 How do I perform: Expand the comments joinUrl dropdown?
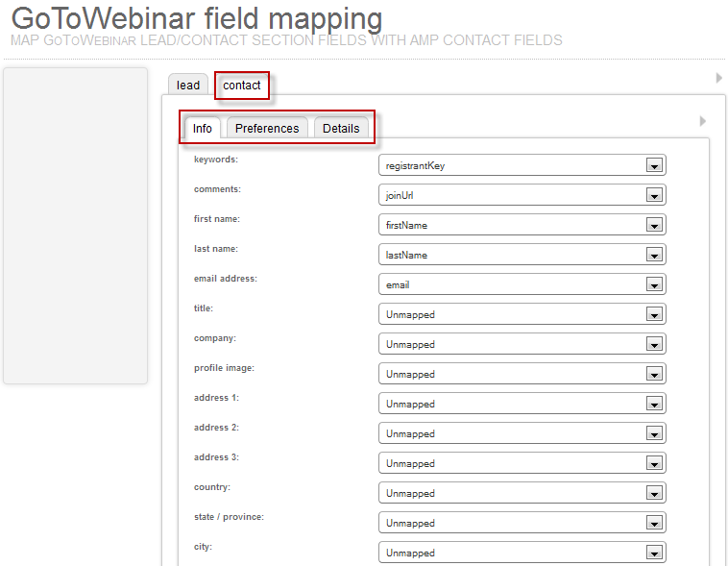coord(522,195)
